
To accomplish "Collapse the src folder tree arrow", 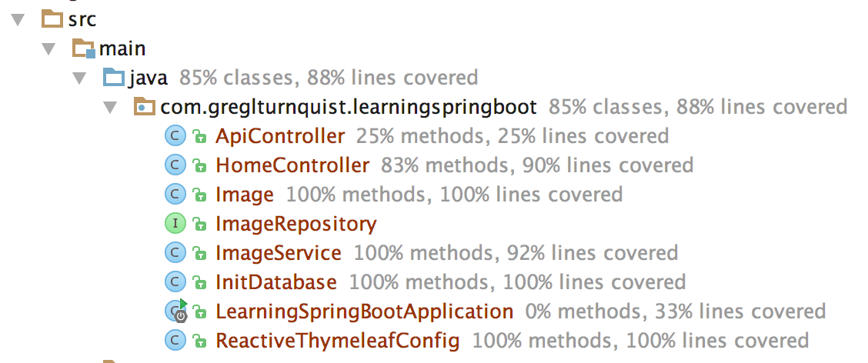I will pos(18,20).
